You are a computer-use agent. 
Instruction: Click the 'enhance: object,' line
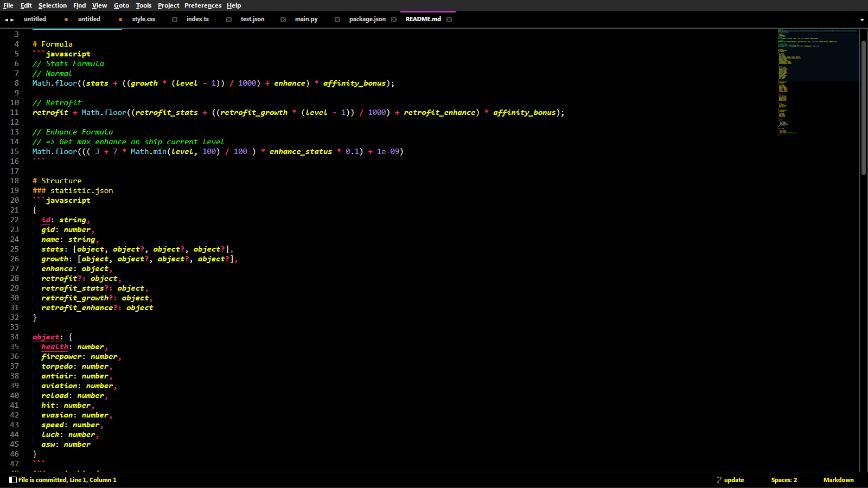coord(77,268)
